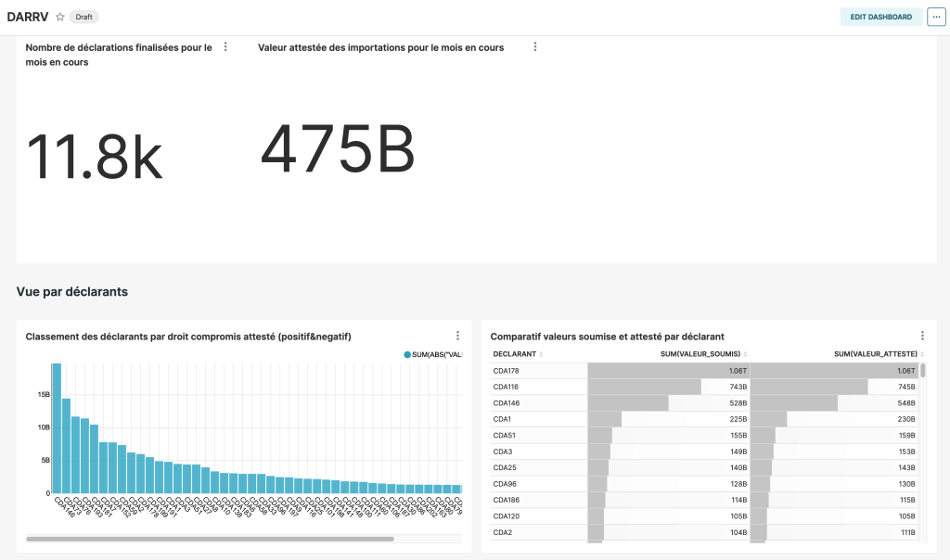
Task: Click the Draft status badge
Action: (84, 17)
